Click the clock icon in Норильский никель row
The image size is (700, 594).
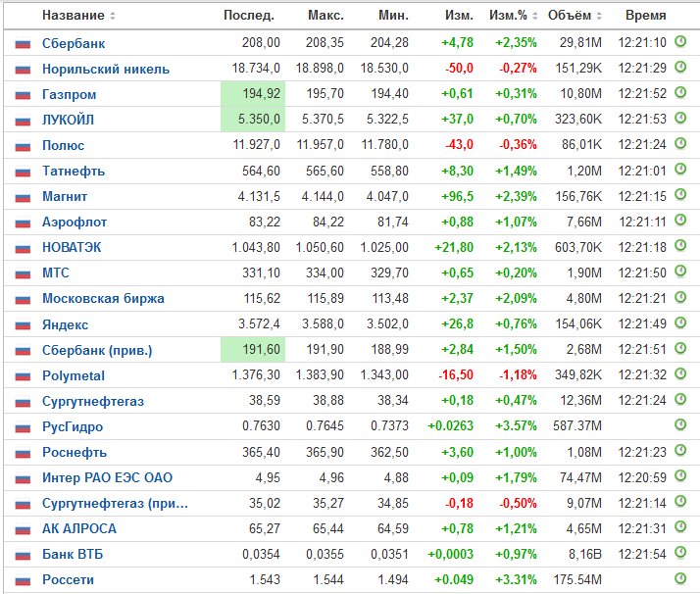(x=680, y=67)
